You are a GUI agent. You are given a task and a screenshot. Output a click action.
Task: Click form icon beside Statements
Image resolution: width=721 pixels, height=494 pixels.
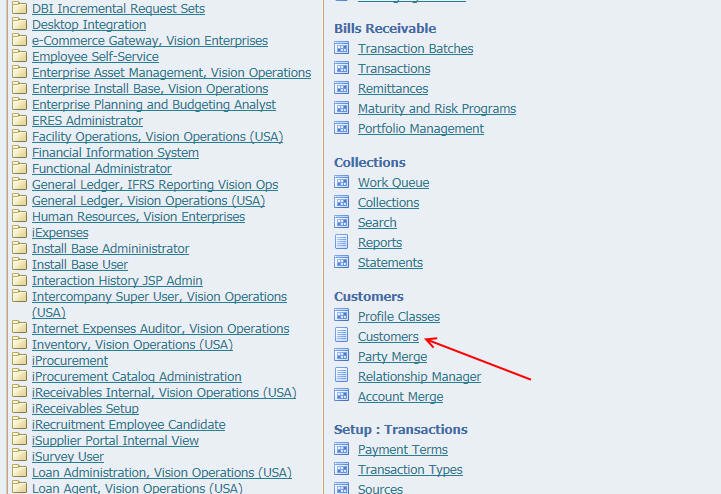tap(342, 262)
